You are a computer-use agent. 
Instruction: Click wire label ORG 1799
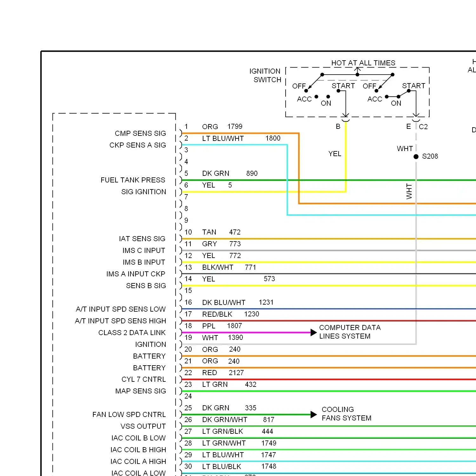[222, 126]
